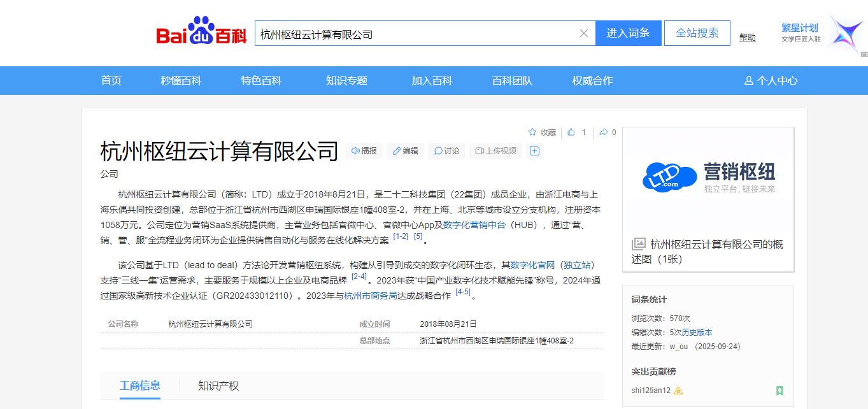868x409 pixels.
Task: Click the 全站搜索 button
Action: pos(697,32)
